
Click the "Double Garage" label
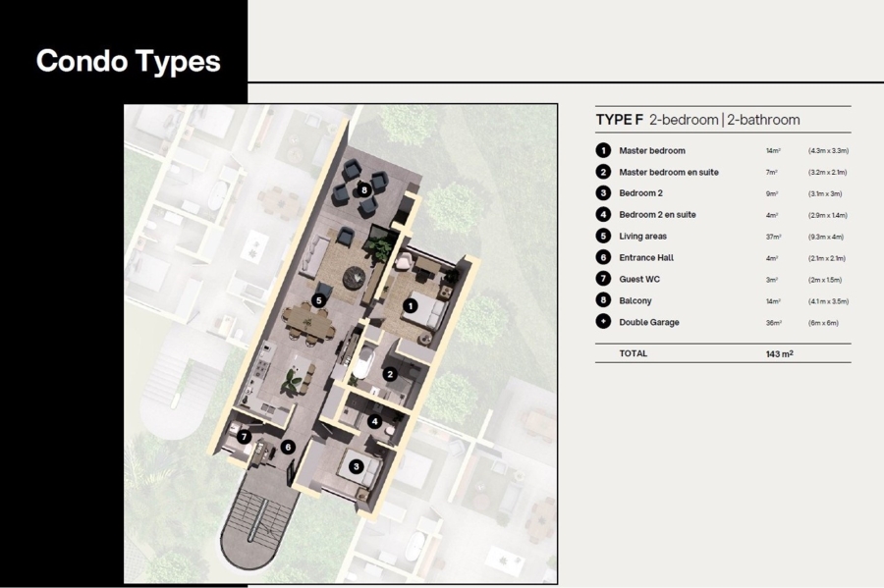click(649, 322)
